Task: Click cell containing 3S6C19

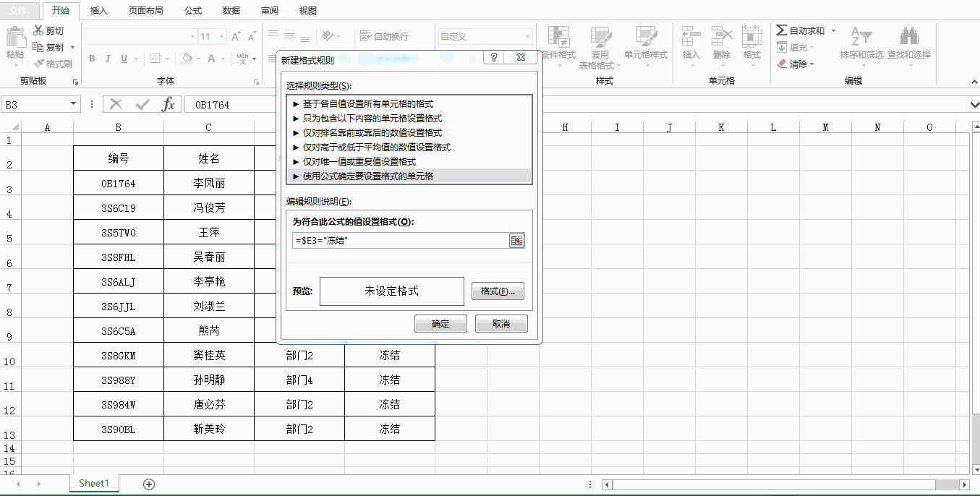Action: pos(119,208)
